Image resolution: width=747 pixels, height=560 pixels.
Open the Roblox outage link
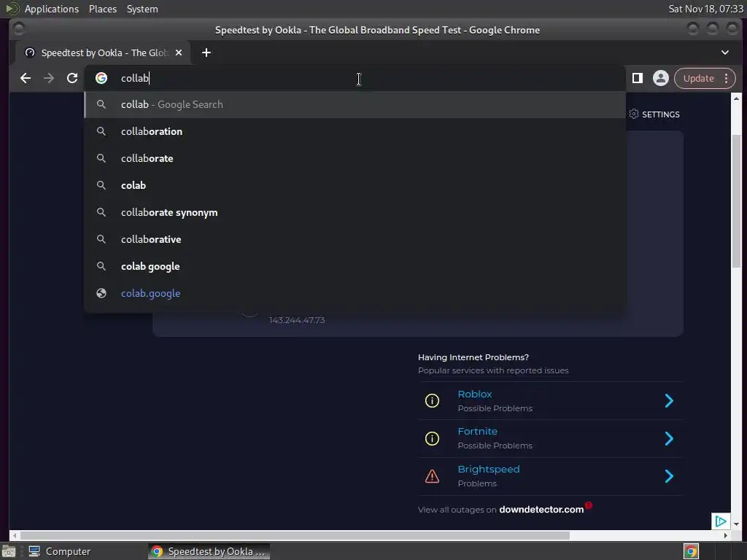[474, 394]
